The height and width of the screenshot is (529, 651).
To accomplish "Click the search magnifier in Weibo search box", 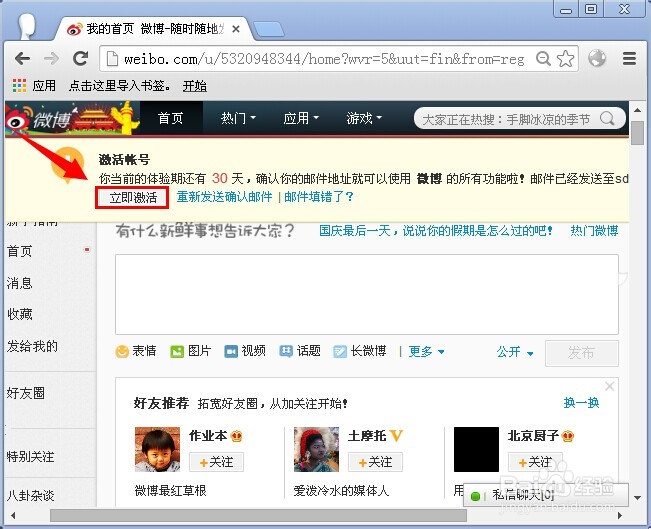I will [x=607, y=119].
